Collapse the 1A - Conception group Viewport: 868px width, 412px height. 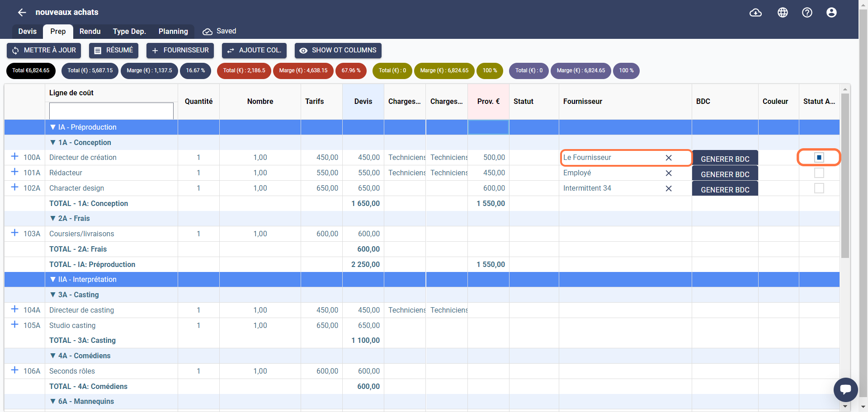click(x=53, y=142)
